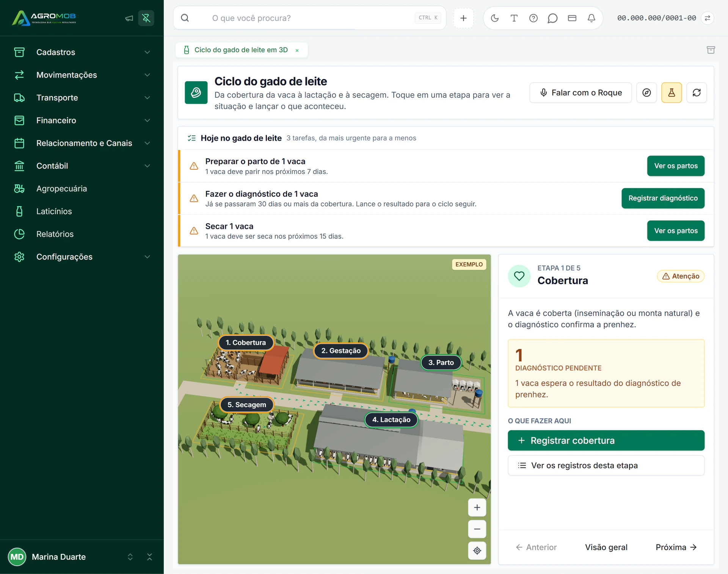
Task: Open Agropecuária in the sidebar
Action: [82, 189]
